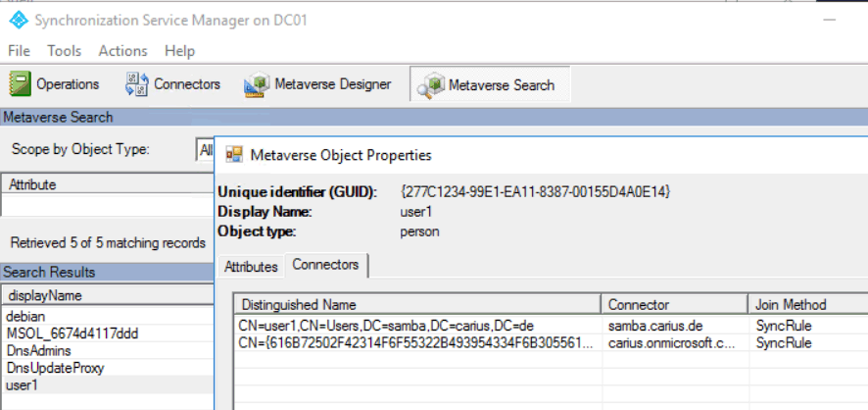
Task: Select the DnsUpdateProxy search result
Action: (x=108, y=368)
